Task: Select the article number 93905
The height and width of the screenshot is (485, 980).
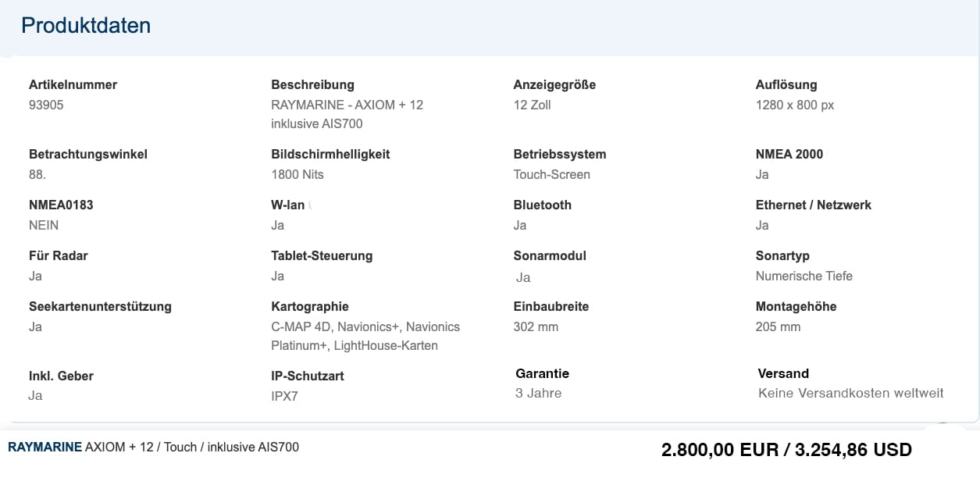Action: (46, 105)
